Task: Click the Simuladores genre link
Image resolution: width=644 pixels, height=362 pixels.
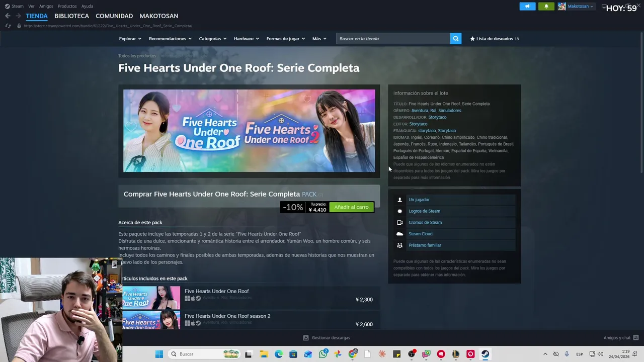Action: coord(449,111)
